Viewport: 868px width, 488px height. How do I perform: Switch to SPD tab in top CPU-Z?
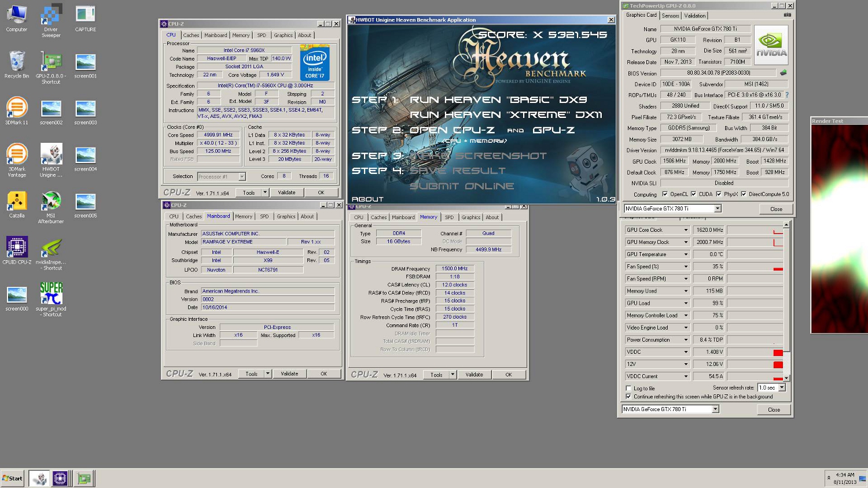tap(262, 35)
